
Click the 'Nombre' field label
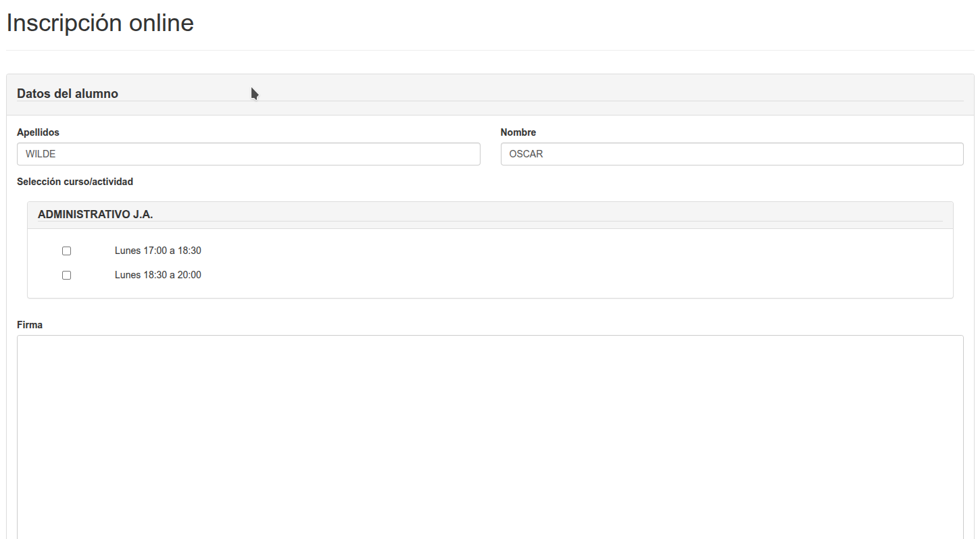pos(518,132)
